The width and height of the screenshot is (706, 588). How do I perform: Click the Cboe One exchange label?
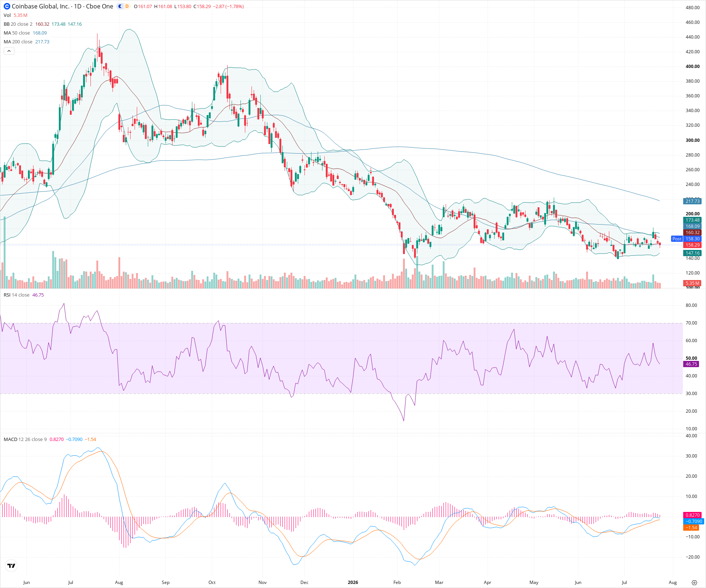point(100,6)
